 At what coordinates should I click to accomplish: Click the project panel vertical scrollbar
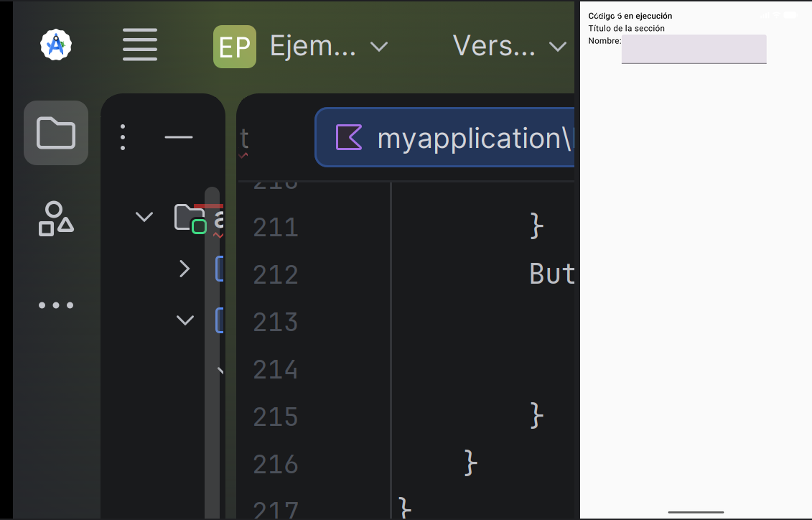[213, 352]
